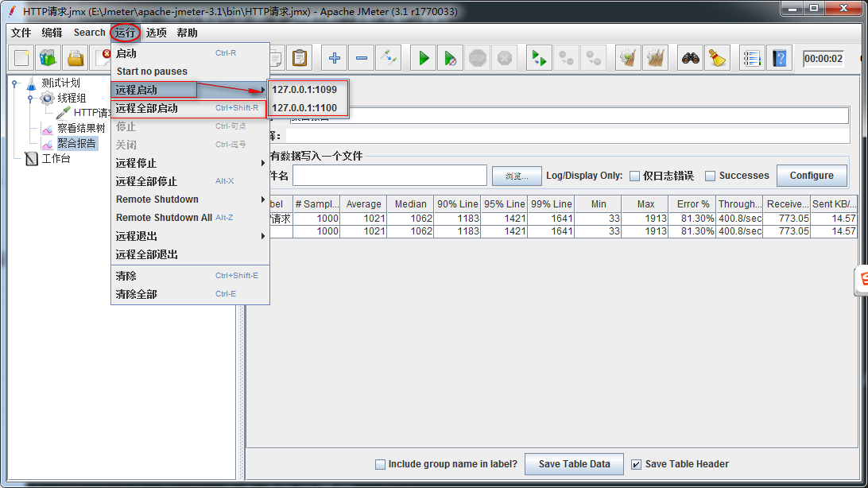This screenshot has height=488, width=868.
Task: Open the 文件 menu
Action: 21,33
